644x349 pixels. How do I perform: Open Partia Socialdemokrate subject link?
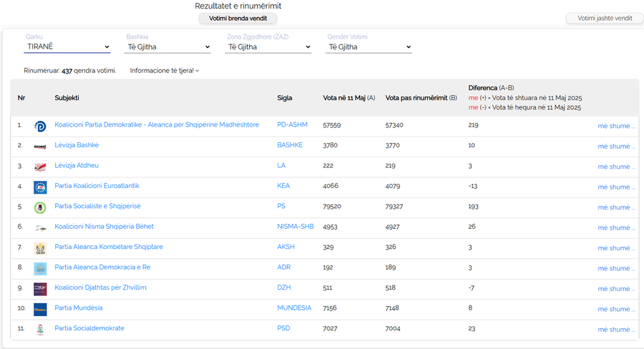click(89, 328)
